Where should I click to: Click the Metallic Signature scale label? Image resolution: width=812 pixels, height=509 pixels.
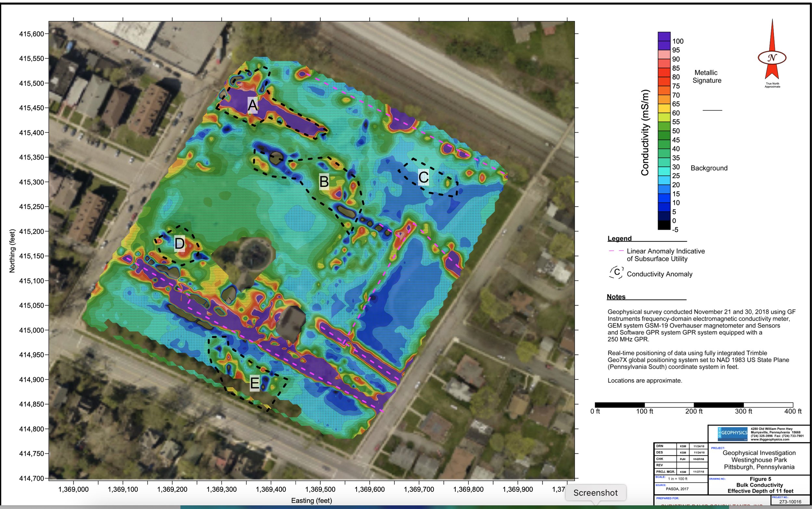[x=706, y=76]
